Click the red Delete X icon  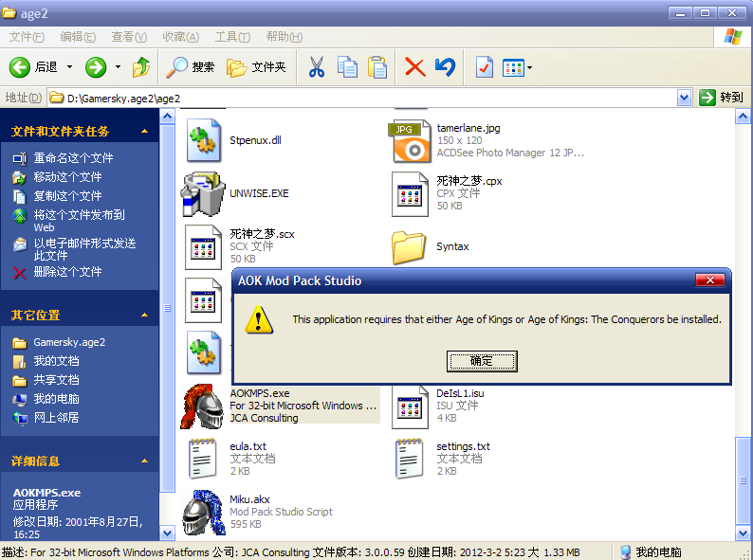click(x=415, y=67)
